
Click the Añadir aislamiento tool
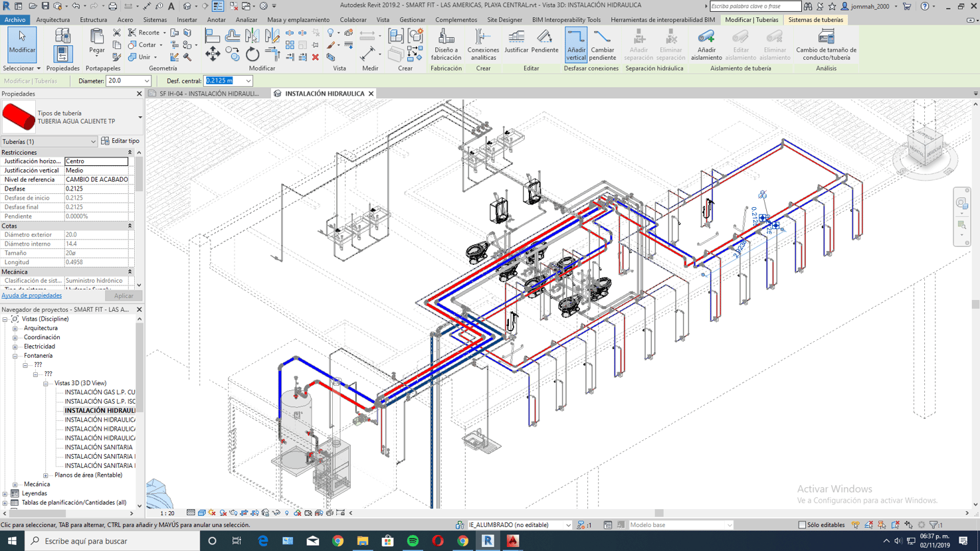click(706, 46)
